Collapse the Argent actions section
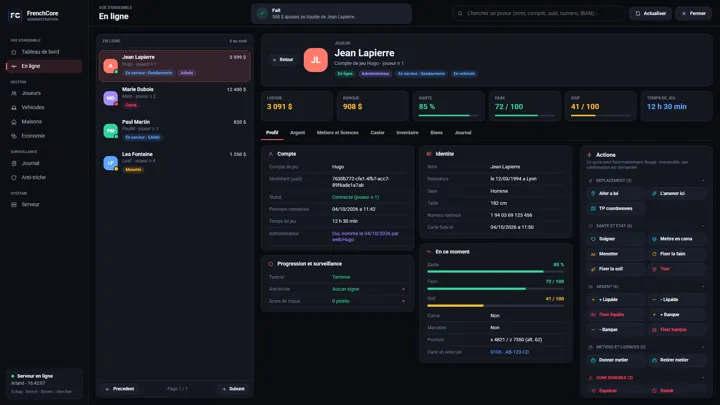Image resolution: width=720 pixels, height=405 pixels. click(703, 287)
